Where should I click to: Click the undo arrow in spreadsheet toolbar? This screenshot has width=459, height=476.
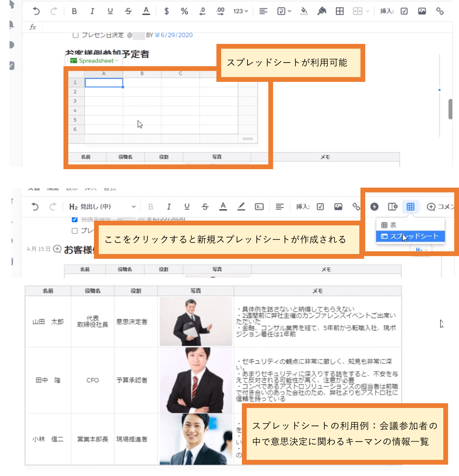36,11
